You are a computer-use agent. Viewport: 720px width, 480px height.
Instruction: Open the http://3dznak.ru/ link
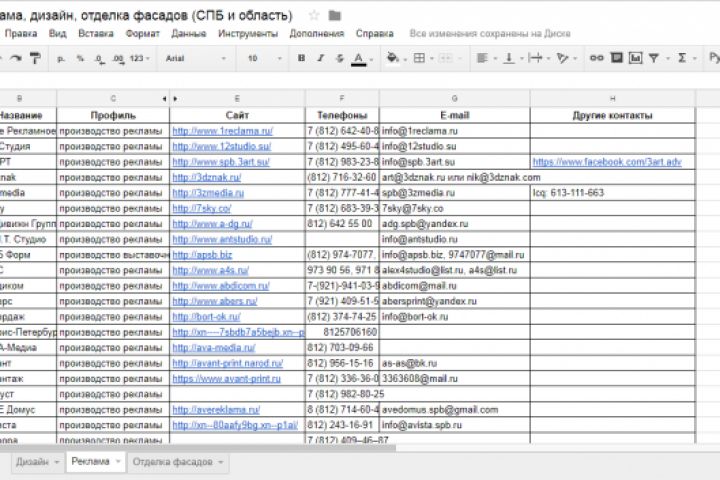(x=206, y=177)
